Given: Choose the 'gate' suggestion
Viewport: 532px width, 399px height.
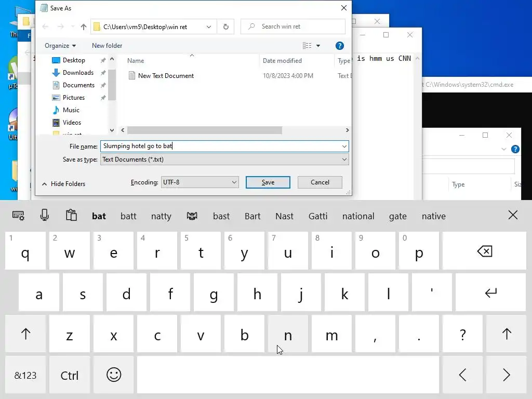Looking at the screenshot, I should [x=397, y=216].
